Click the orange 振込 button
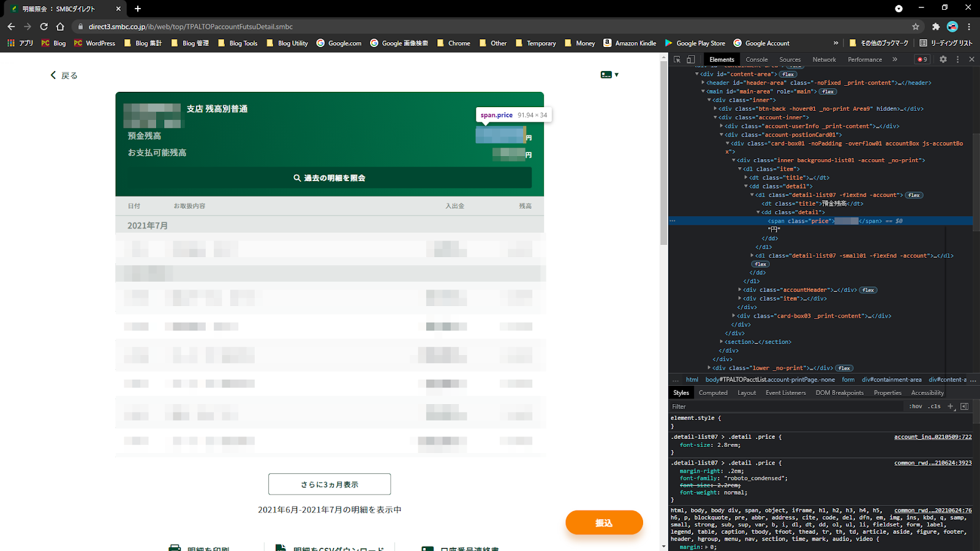 (x=604, y=523)
